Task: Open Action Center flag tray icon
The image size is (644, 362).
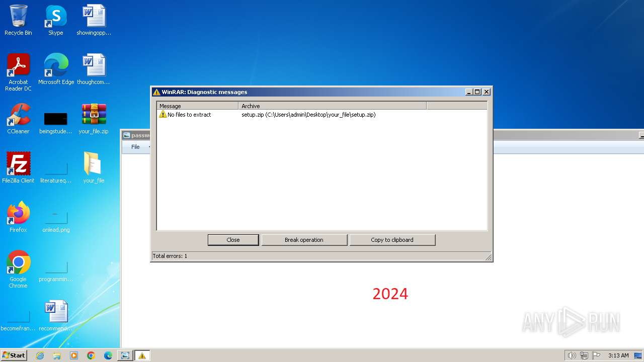Action: (x=596, y=355)
